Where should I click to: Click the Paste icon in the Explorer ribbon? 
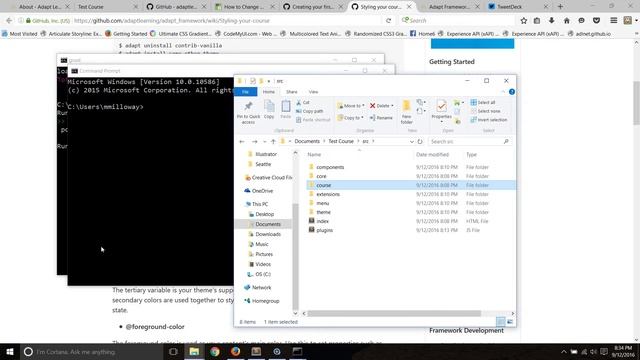[x=286, y=109]
